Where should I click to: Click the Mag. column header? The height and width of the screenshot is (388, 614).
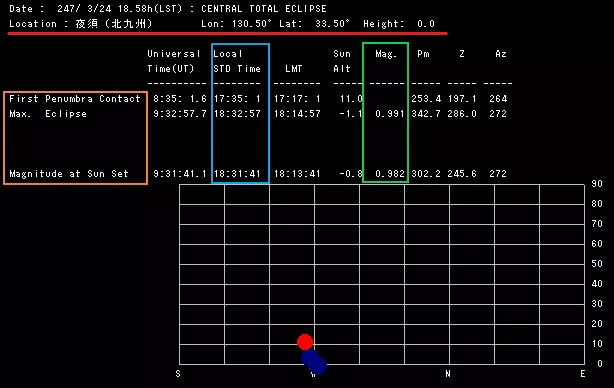point(386,54)
